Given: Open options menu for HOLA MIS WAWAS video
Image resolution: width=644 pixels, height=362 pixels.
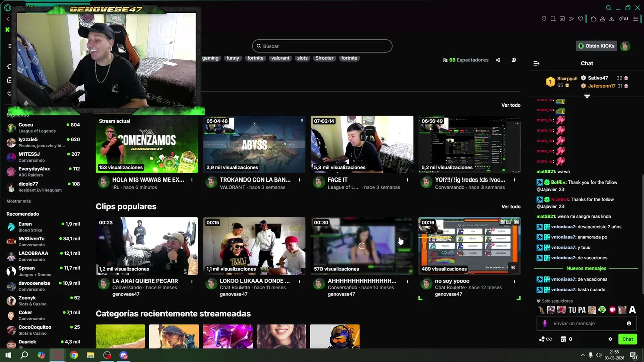Looking at the screenshot, I should click(x=192, y=180).
